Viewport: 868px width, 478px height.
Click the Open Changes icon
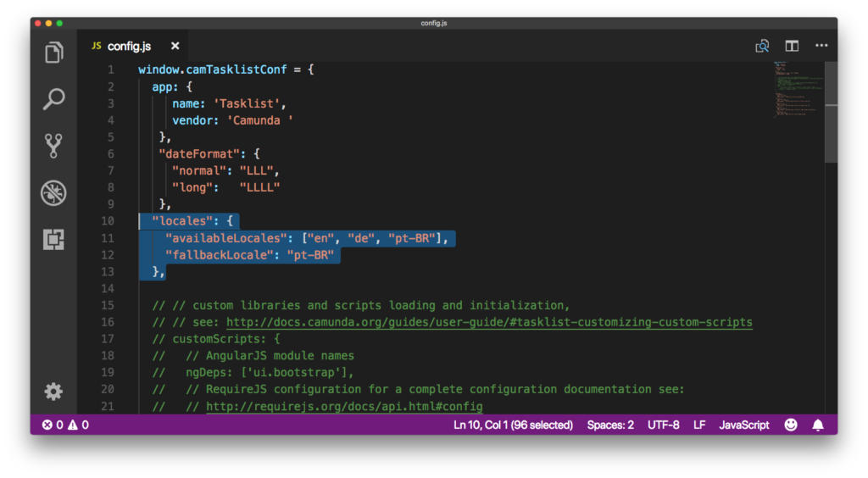coord(762,46)
